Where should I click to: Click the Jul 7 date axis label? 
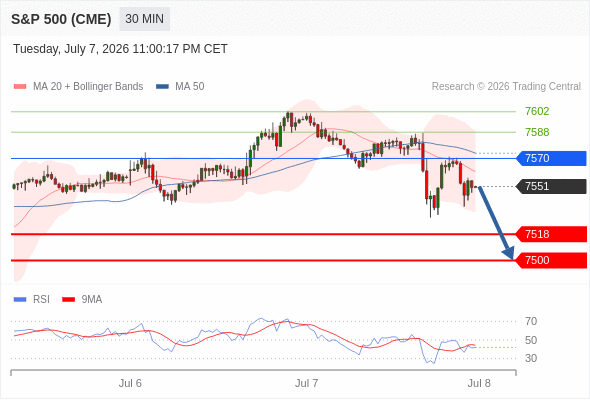point(306,383)
